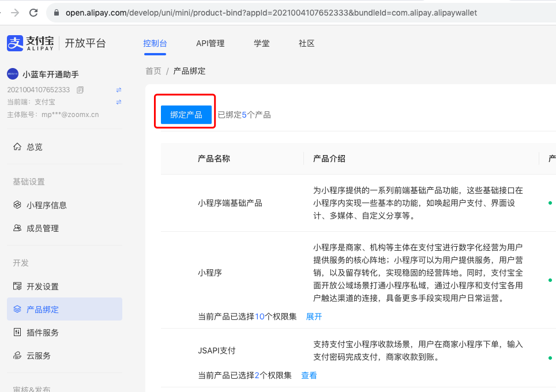This screenshot has height=392, width=556.
Task: Switch app using icon beside app ID
Action: 119,90
